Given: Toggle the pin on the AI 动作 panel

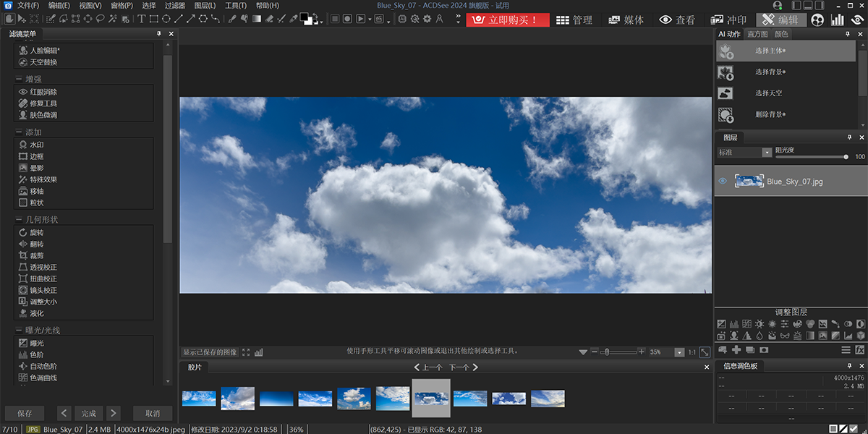Looking at the screenshot, I should [848, 33].
